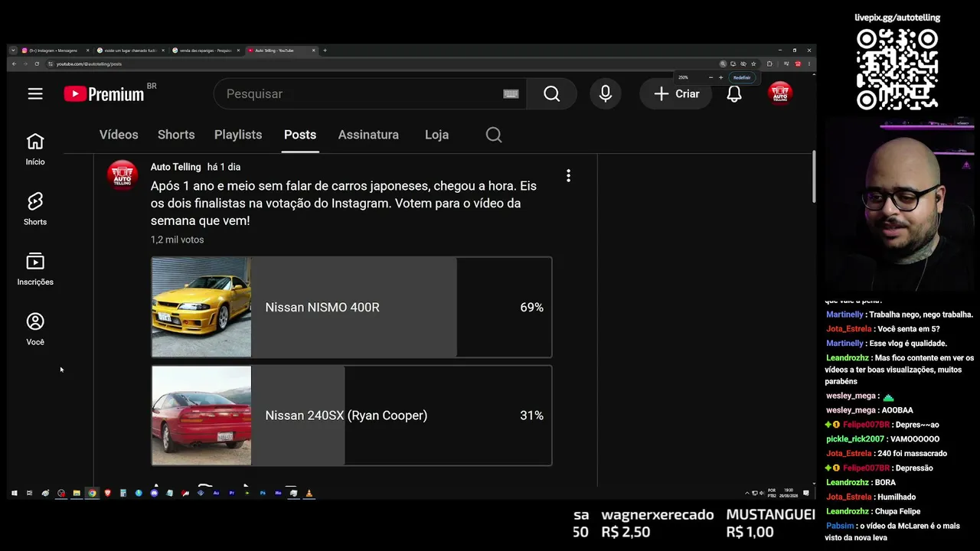Select the channel Posts tab
Image resolution: width=980 pixels, height=551 pixels.
[x=300, y=135]
